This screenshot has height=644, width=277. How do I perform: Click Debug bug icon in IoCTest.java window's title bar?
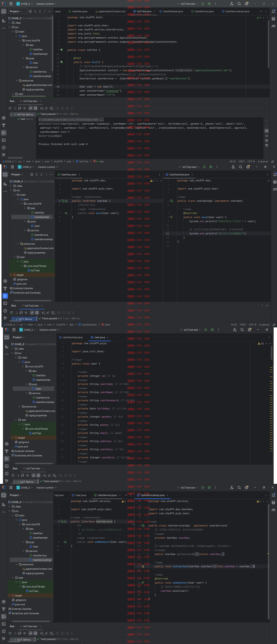tap(209, 4)
